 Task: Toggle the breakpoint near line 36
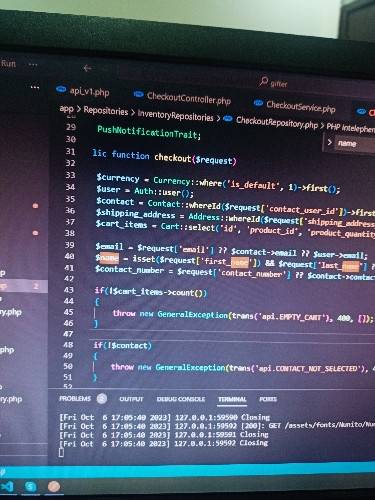click(35, 206)
